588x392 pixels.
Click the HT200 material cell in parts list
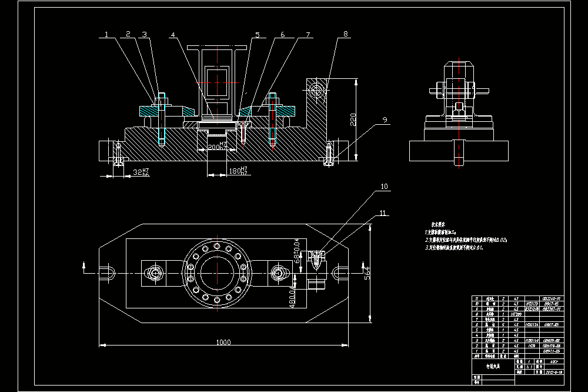pos(516,314)
